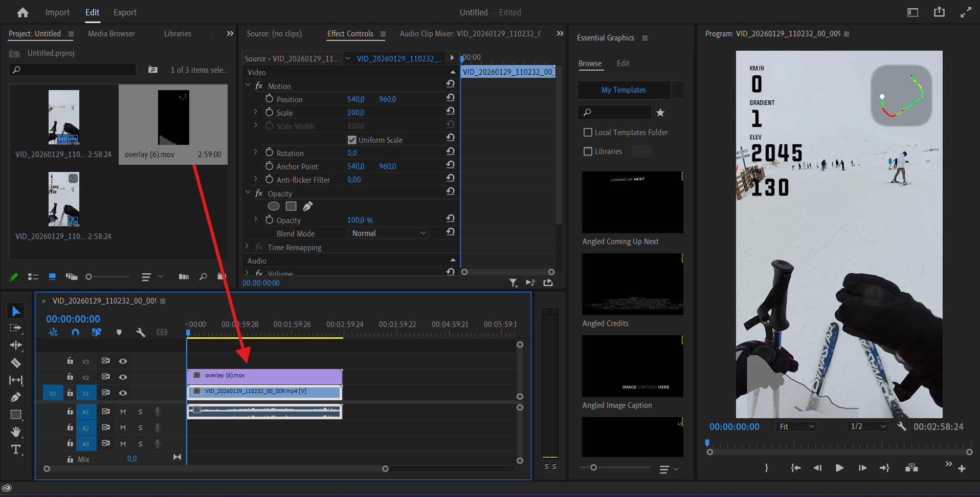Mute audio track A1
This screenshot has width=980, height=497.
click(x=123, y=411)
